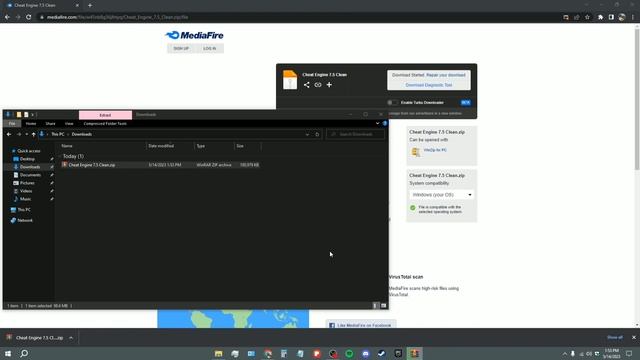This screenshot has width=640, height=360.
Task: Click Show all in downloads bar
Action: [615, 338]
